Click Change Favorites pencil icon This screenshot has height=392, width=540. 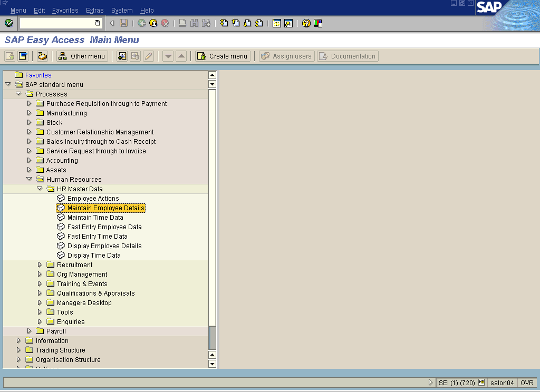pyautogui.click(x=148, y=56)
